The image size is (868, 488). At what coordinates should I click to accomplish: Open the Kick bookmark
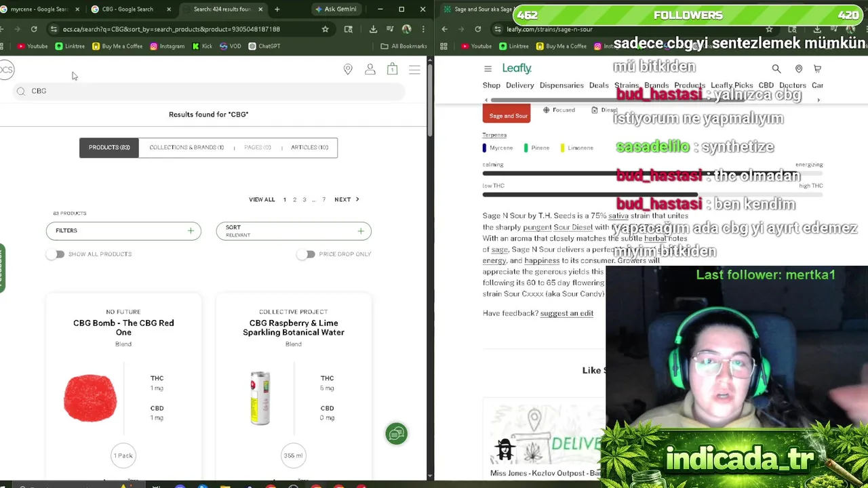(x=202, y=46)
